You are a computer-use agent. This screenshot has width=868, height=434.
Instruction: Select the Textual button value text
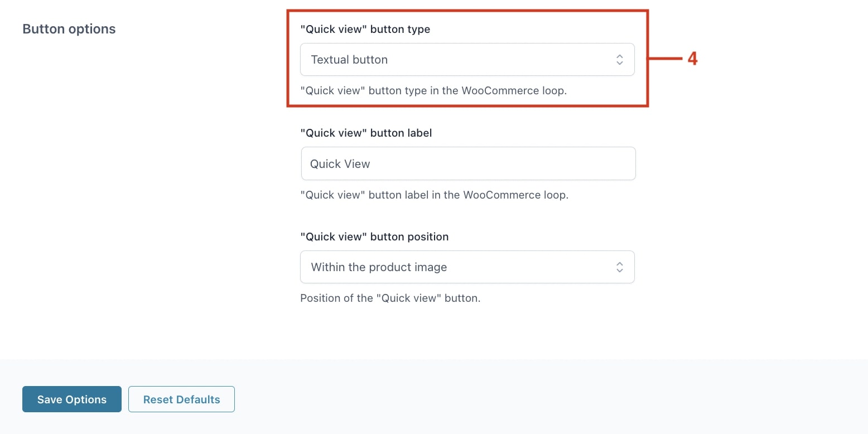click(x=349, y=60)
